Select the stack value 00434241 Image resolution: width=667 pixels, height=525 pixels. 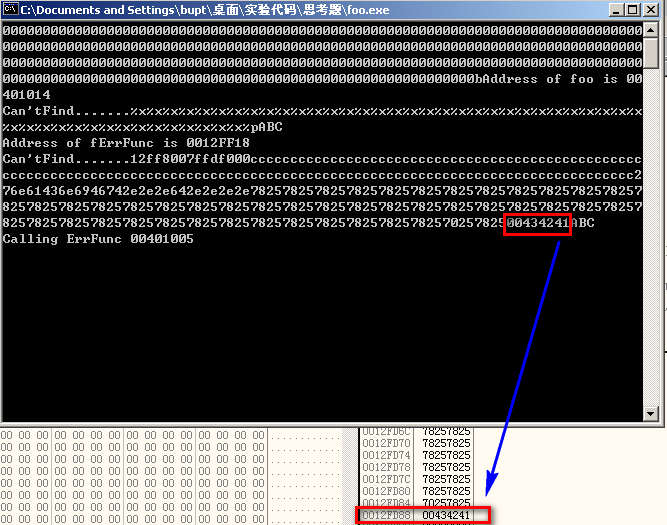tap(446, 516)
